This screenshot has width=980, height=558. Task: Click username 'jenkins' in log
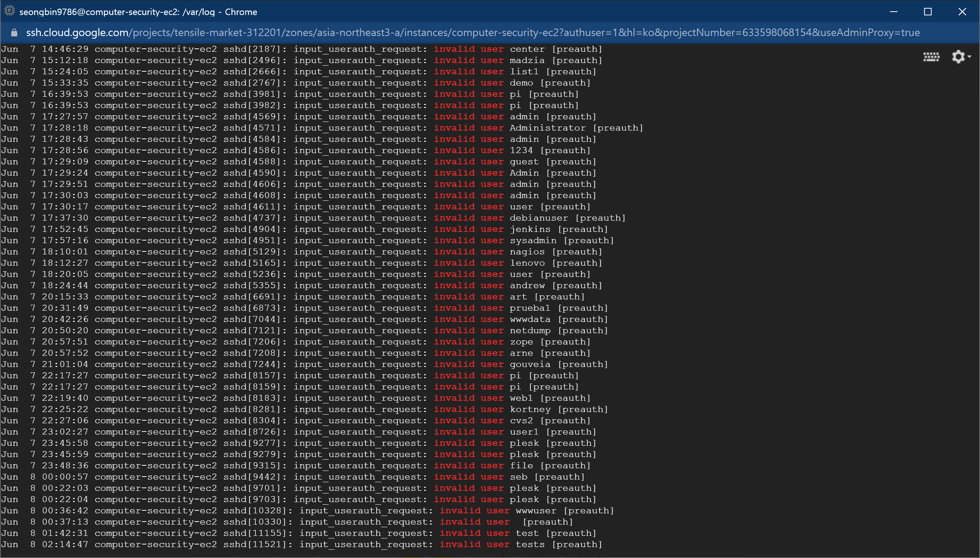(530, 229)
